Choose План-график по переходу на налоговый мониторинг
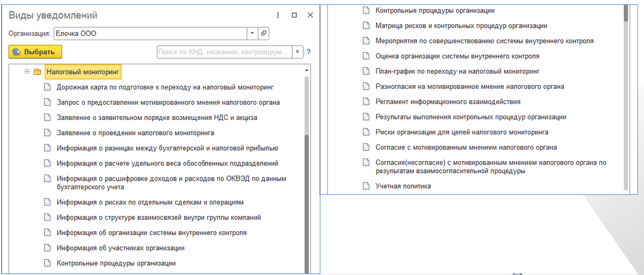This screenshot has height=275, width=644. click(x=457, y=72)
